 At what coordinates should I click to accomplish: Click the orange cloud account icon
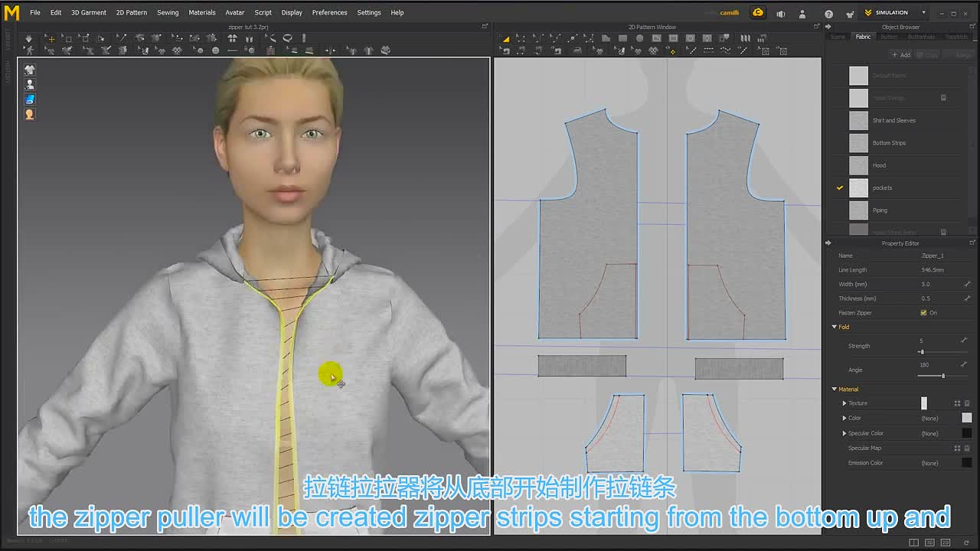758,12
